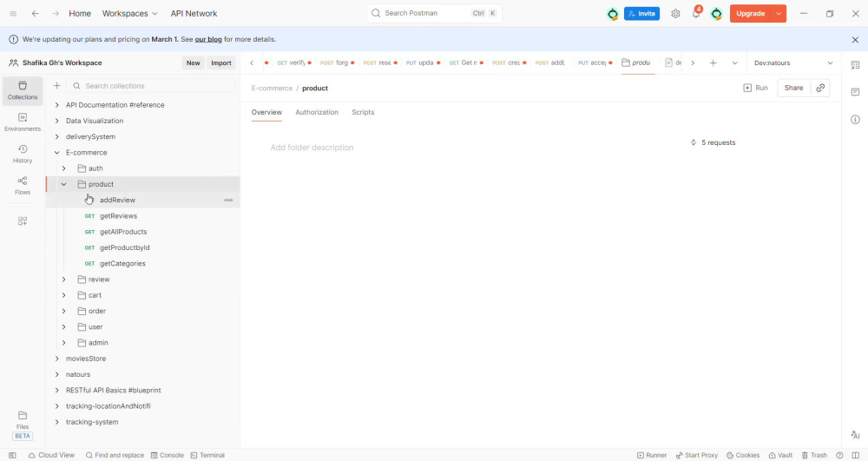Open the AI assistant icon

[855, 435]
